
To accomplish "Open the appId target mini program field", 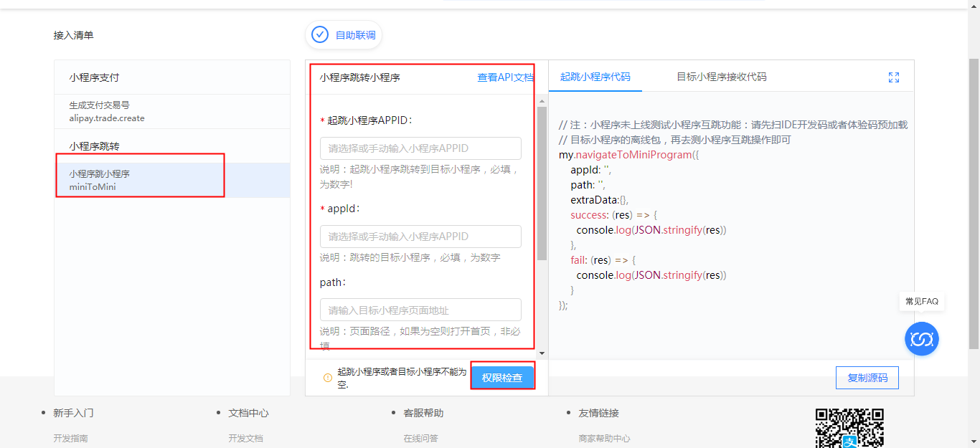I will [x=420, y=237].
